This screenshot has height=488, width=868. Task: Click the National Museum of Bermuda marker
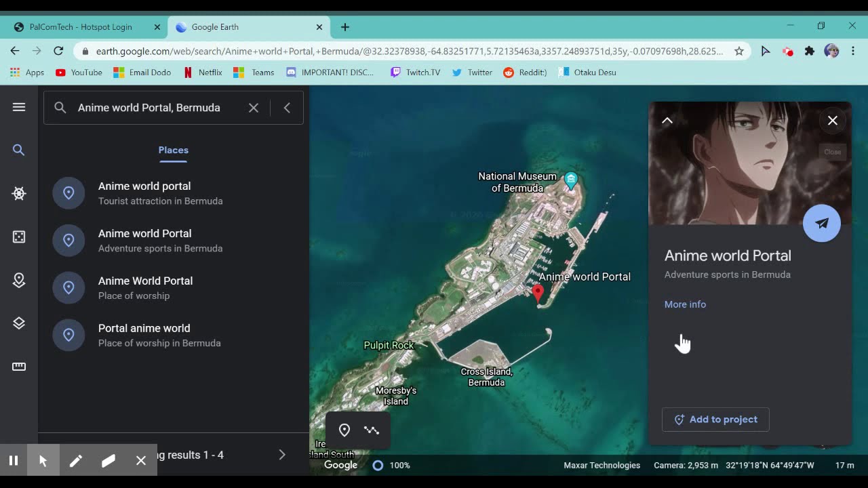[x=571, y=180]
